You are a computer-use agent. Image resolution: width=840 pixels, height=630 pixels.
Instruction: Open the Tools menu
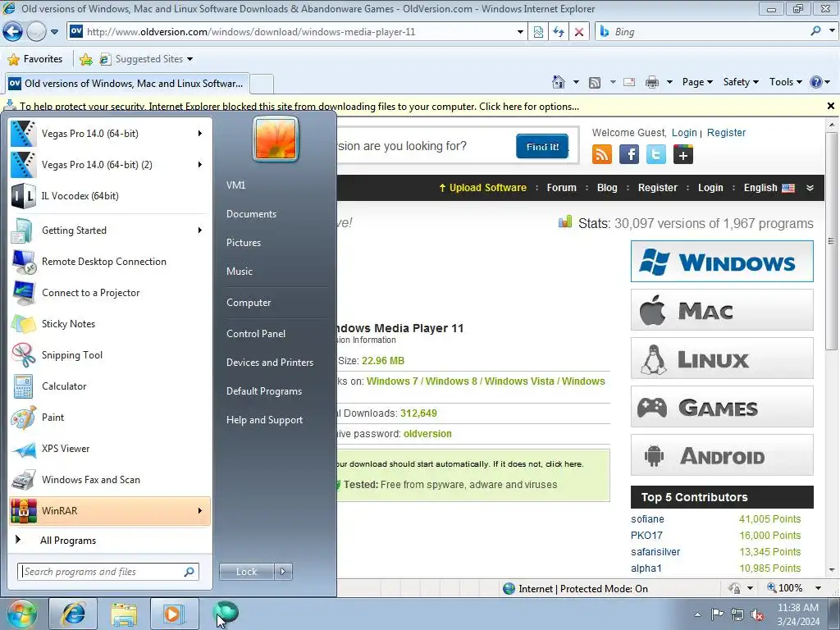pyautogui.click(x=785, y=82)
